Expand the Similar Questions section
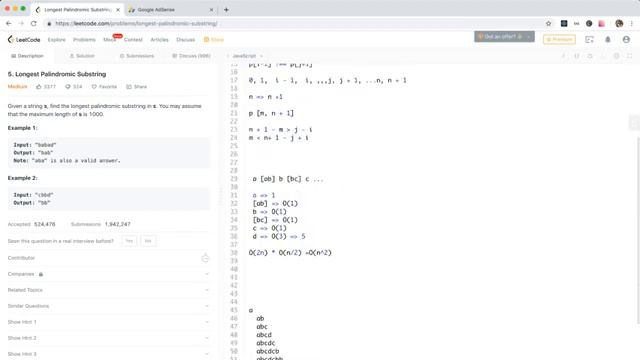The image size is (640, 360). click(x=108, y=306)
